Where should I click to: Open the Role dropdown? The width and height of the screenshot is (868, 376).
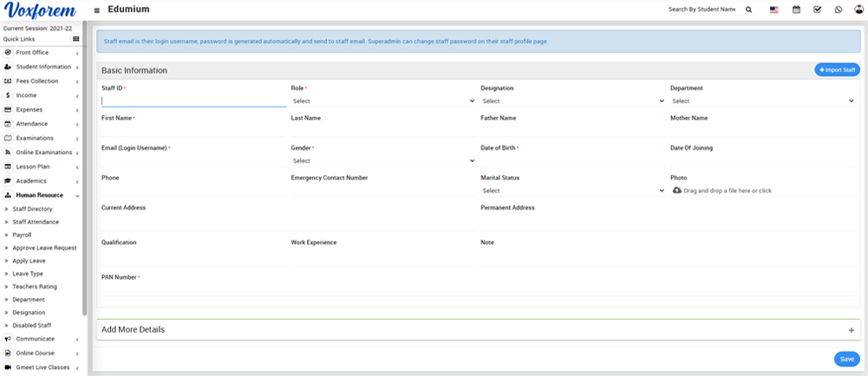[382, 101]
